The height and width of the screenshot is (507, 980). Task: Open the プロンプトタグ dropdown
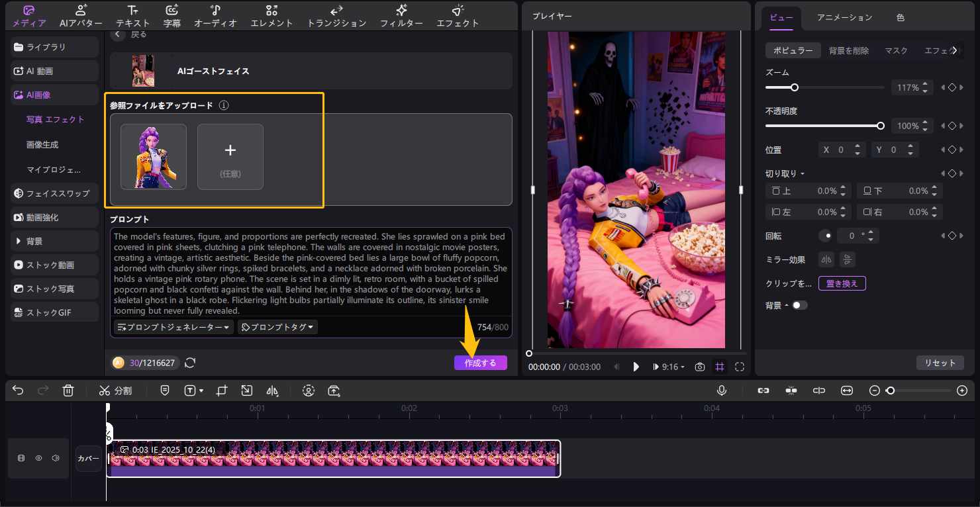(x=277, y=327)
